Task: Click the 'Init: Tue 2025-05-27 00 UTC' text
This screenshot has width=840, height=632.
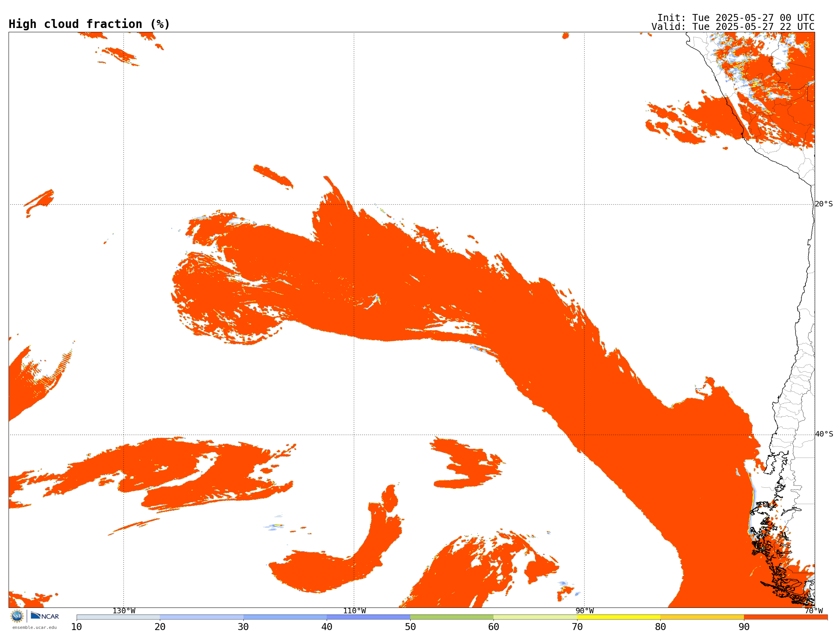Action: 736,18
